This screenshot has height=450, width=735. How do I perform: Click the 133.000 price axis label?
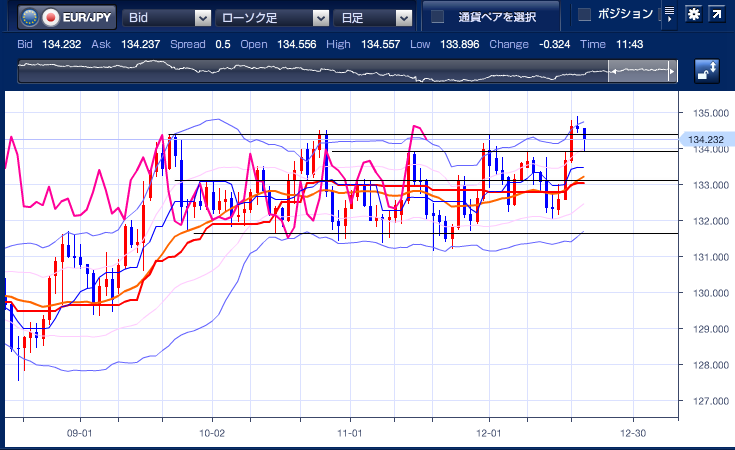pyautogui.click(x=711, y=185)
